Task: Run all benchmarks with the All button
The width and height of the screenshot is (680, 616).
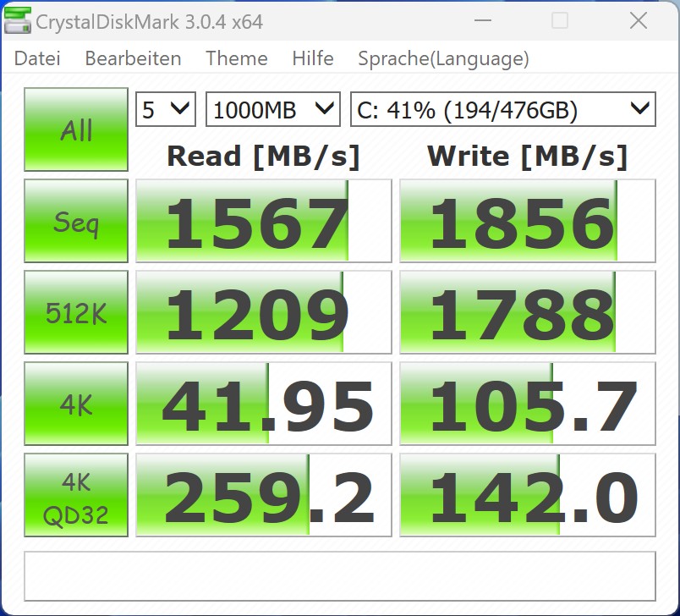Action: pos(76,129)
